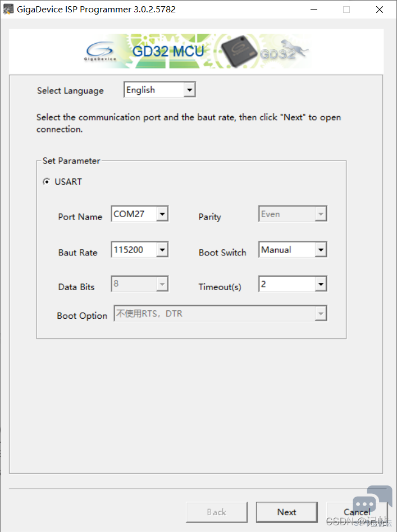The height and width of the screenshot is (532, 397).
Task: Click the "Set Parameter" group label
Action: tap(71, 161)
